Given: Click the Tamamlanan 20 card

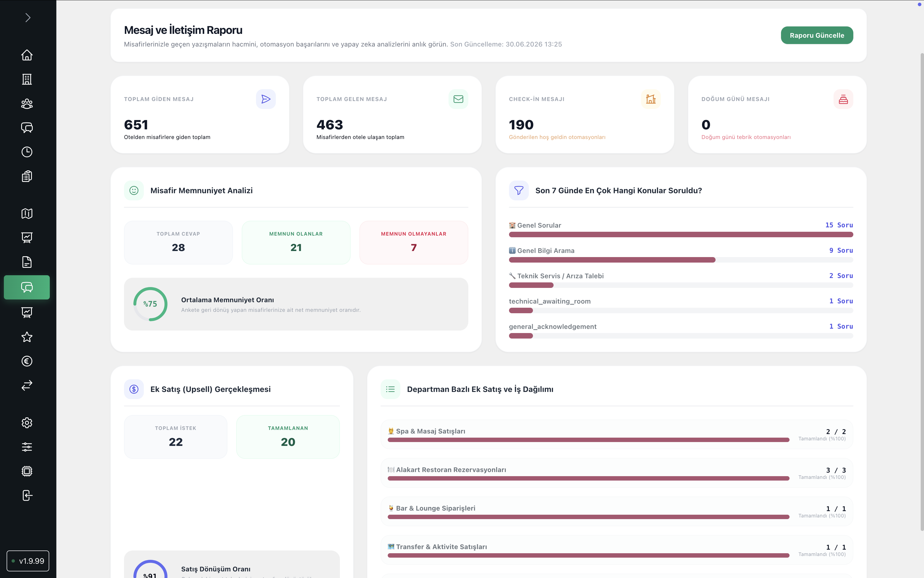Looking at the screenshot, I should 288,437.
